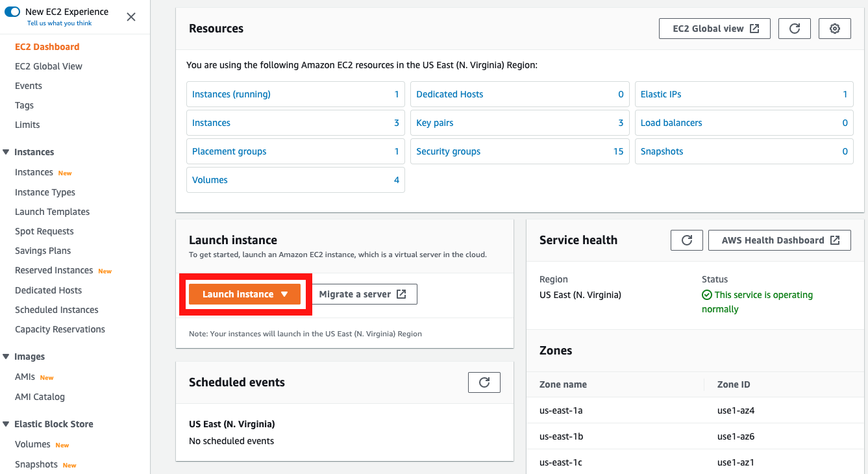Refresh the Scheduled events panel
Screen dimensions: 868x474
point(484,382)
